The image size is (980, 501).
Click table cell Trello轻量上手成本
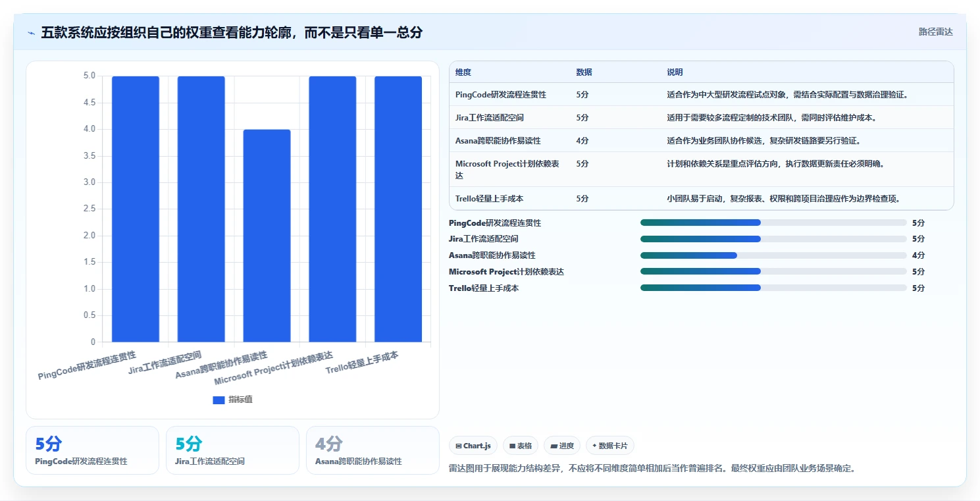pos(489,199)
